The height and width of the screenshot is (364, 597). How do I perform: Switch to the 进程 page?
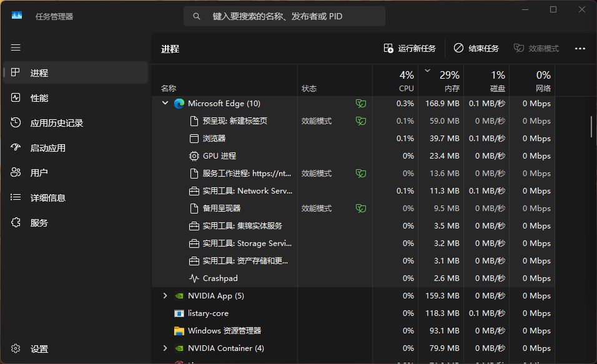pyautogui.click(x=76, y=72)
